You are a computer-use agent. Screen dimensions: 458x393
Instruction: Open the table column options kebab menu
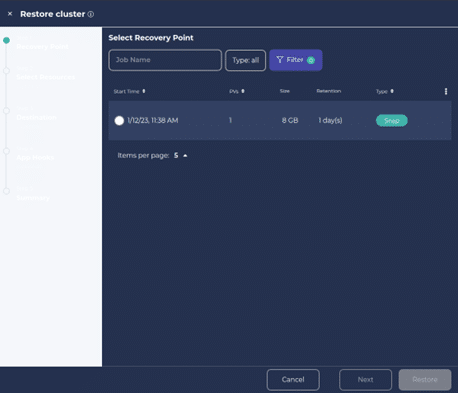pos(446,91)
